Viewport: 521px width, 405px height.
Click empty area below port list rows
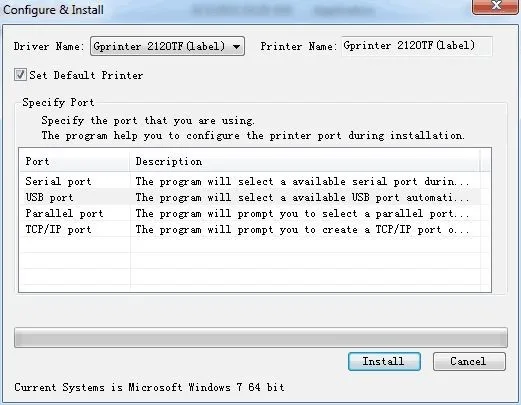click(250, 263)
